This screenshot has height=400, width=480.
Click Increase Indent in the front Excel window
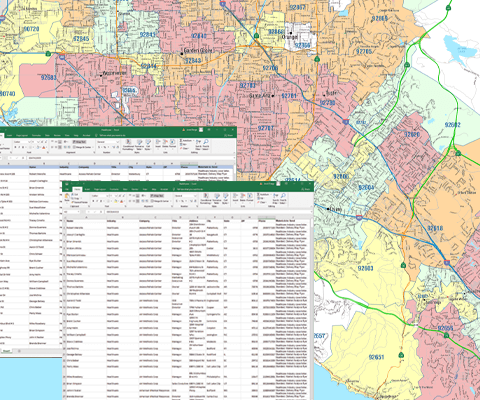coord(146,201)
